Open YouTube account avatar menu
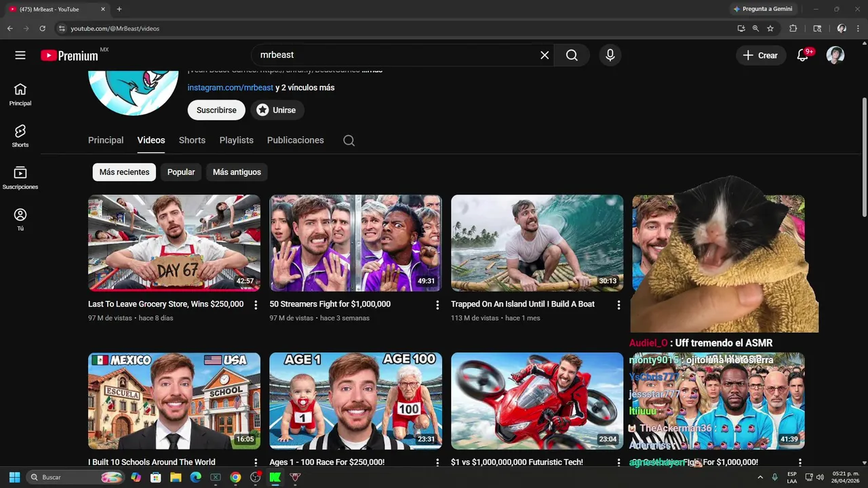Screen dimensions: 868x488 pyautogui.click(x=835, y=56)
